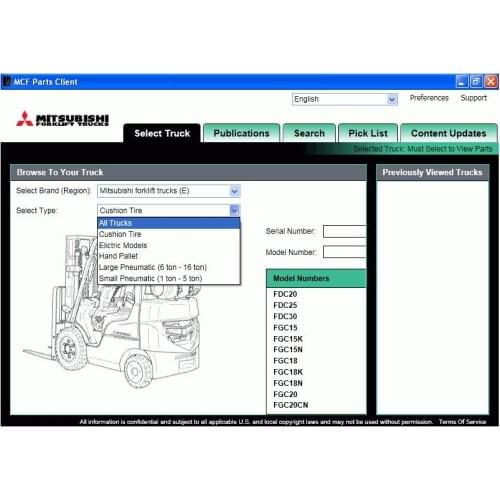500x500 pixels.
Task: Select model FGC15N
Action: [x=288, y=350]
